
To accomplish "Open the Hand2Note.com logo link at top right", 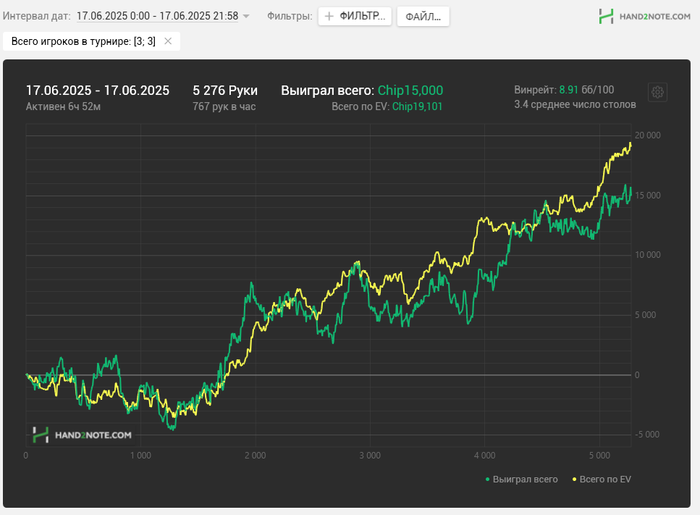I will pyautogui.click(x=645, y=17).
